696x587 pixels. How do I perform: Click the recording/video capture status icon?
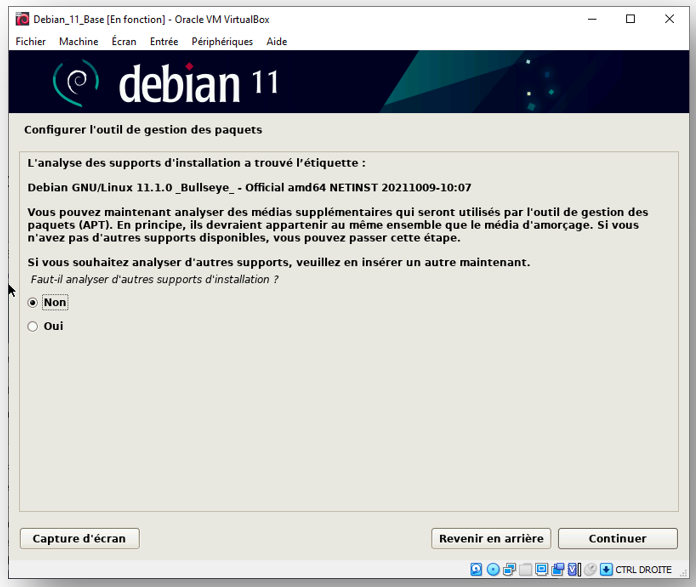(x=558, y=569)
